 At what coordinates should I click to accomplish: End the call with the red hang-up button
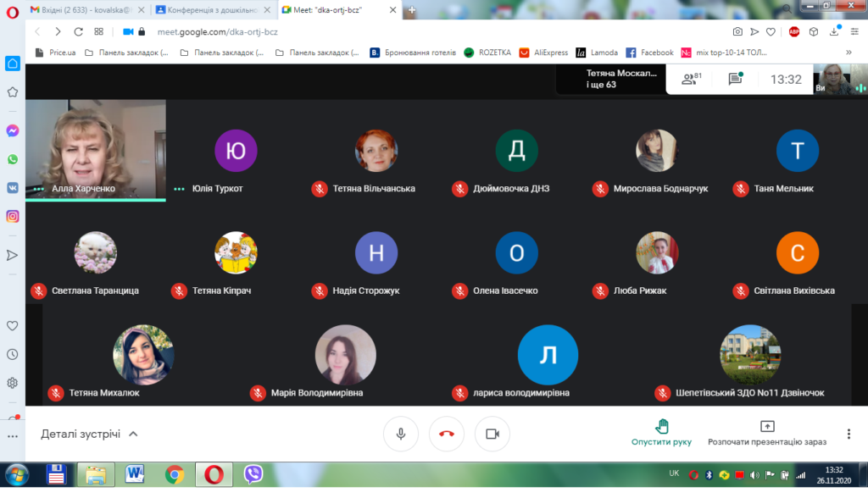click(x=446, y=434)
